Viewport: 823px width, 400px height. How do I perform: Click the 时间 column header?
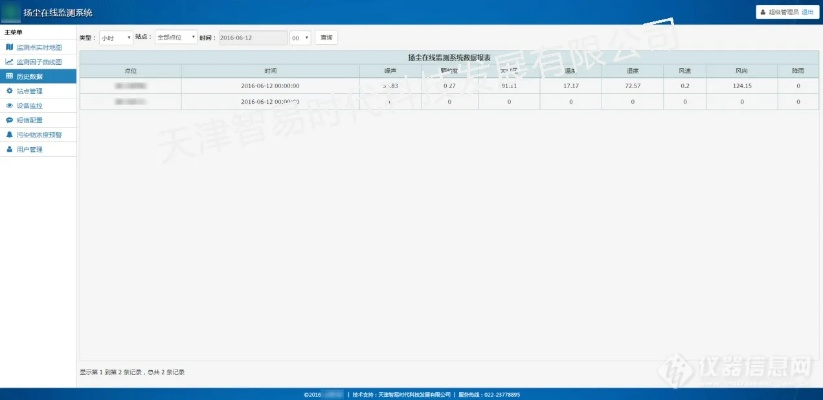271,71
